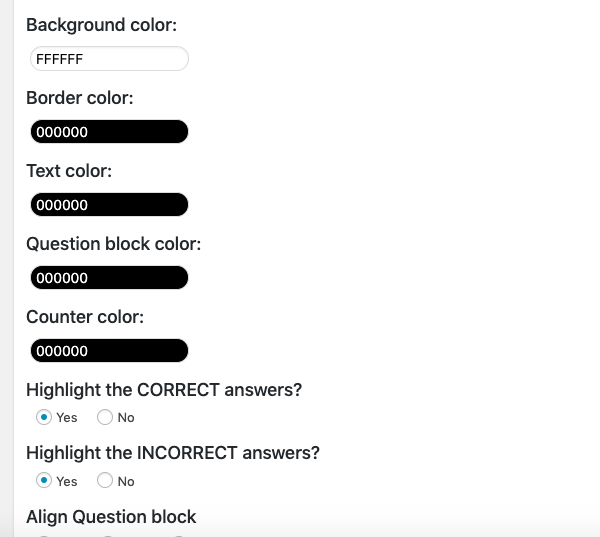Click the Background color FFFFFF field
The width and height of the screenshot is (600, 537).
pyautogui.click(x=108, y=59)
